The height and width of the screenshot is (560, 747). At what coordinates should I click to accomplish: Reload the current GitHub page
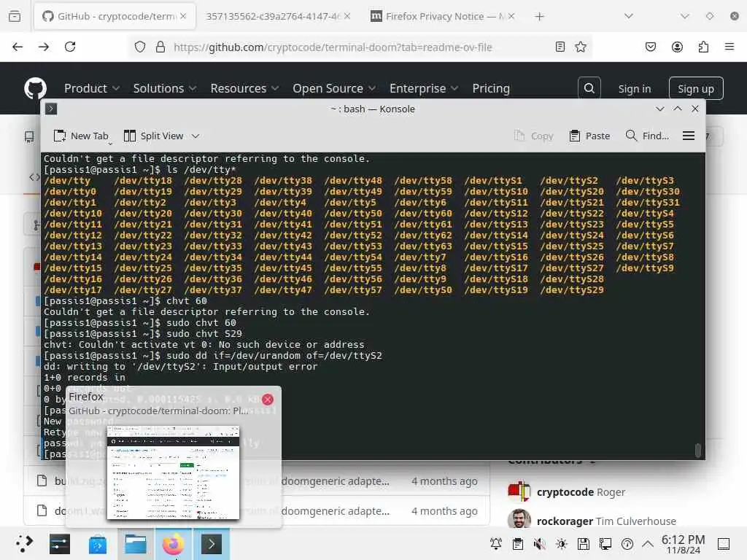click(x=70, y=47)
